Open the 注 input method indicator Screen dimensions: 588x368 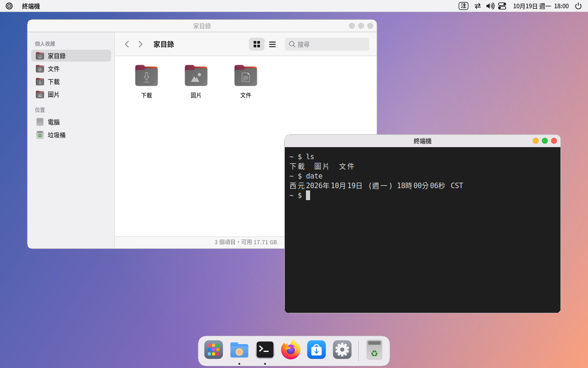[x=464, y=6]
